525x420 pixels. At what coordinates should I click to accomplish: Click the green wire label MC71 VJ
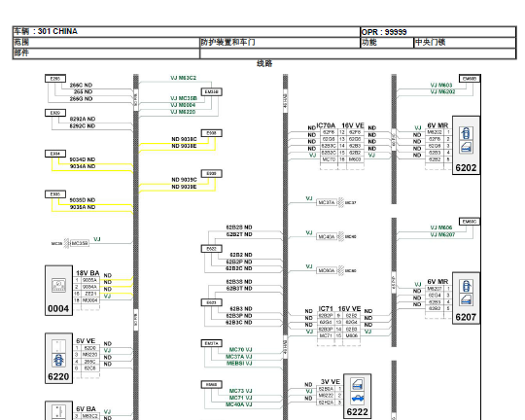point(241,398)
